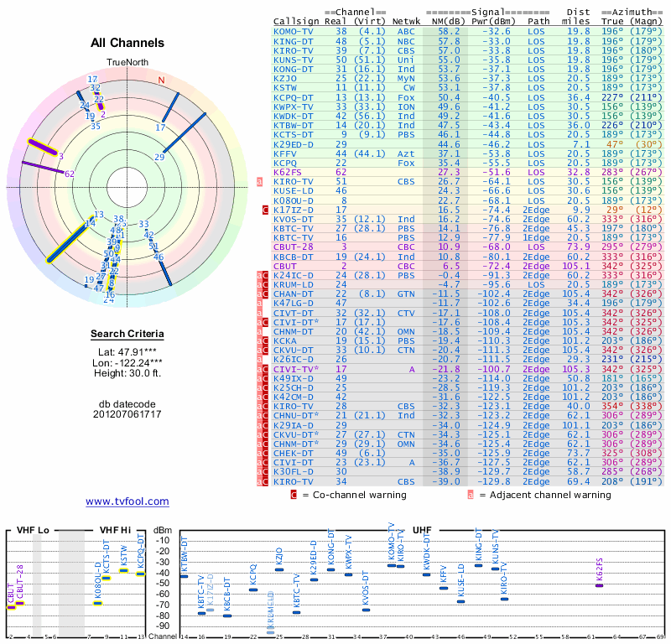Click the Callsign column header
The width and height of the screenshot is (671, 644).
point(296,22)
